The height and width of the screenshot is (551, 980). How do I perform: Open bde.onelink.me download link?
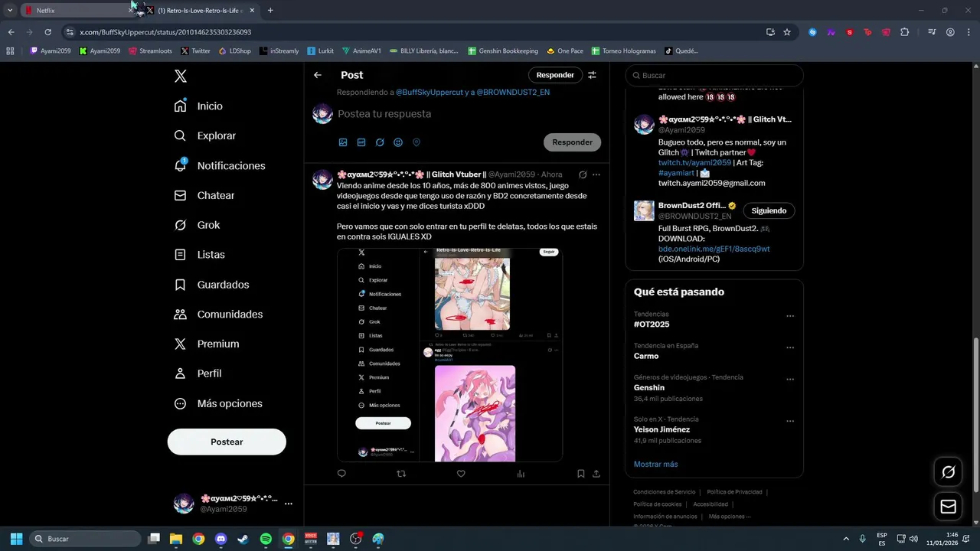coord(714,249)
